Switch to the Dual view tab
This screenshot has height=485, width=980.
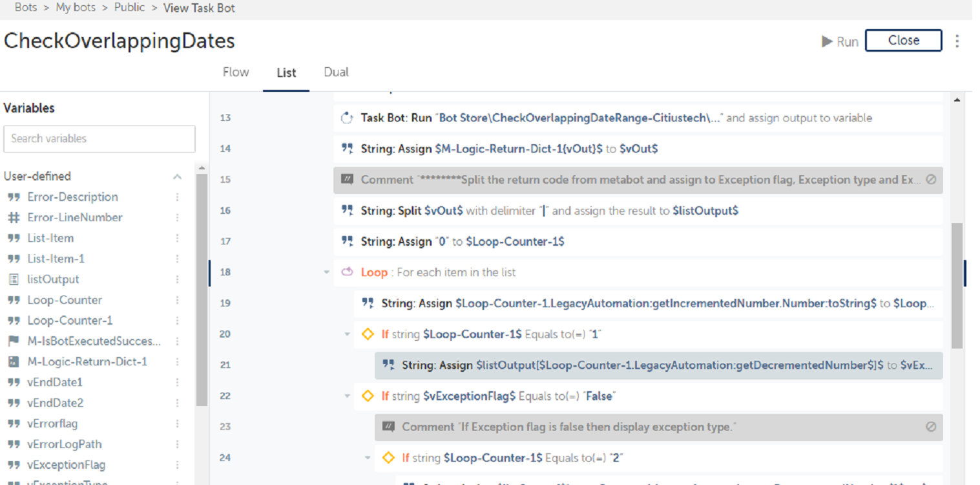pyautogui.click(x=336, y=72)
